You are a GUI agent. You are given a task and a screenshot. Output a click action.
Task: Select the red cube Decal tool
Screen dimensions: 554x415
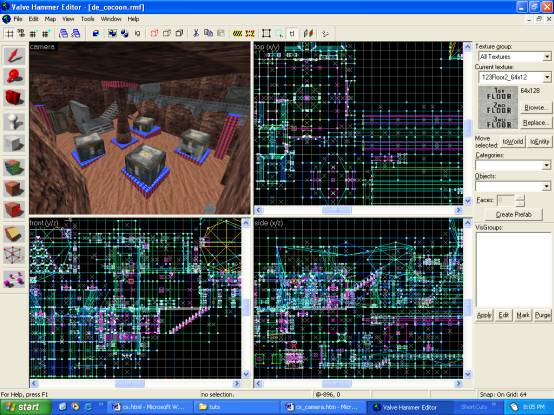point(14,209)
